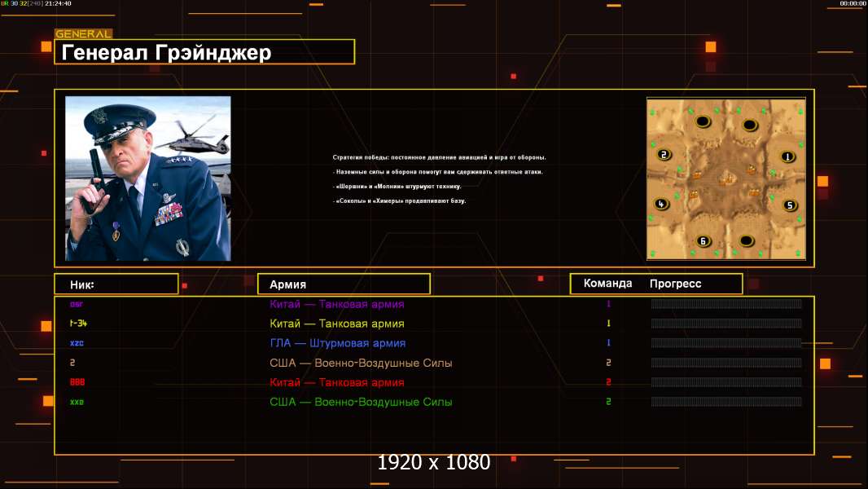This screenshot has height=489, width=868.
Task: Select player 'osr' nickname in purple
Action: coord(77,304)
